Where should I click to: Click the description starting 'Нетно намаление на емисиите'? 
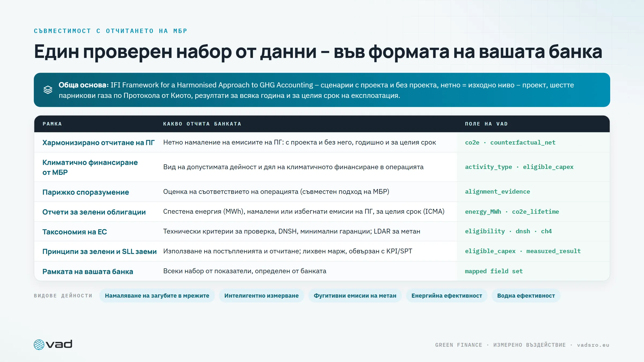pos(299,142)
